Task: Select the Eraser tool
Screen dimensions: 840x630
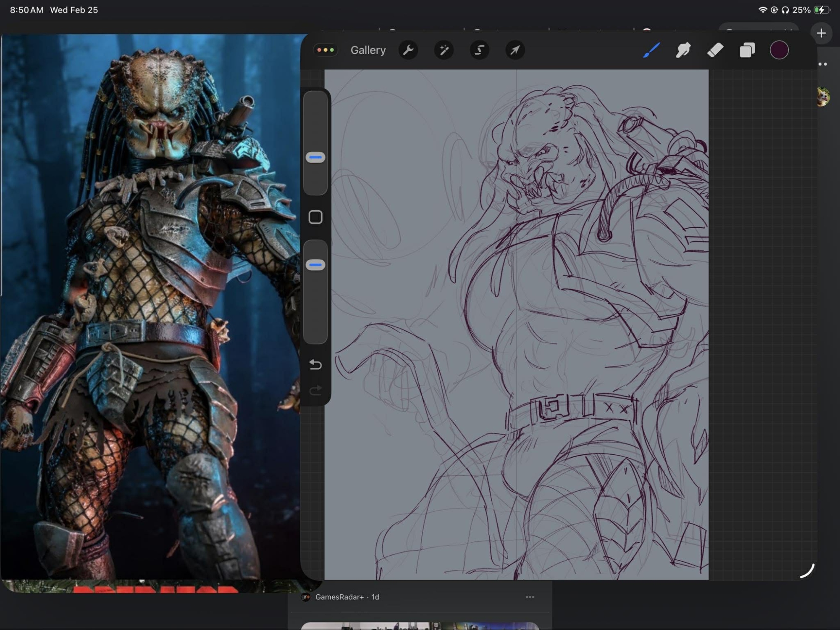Action: point(715,50)
